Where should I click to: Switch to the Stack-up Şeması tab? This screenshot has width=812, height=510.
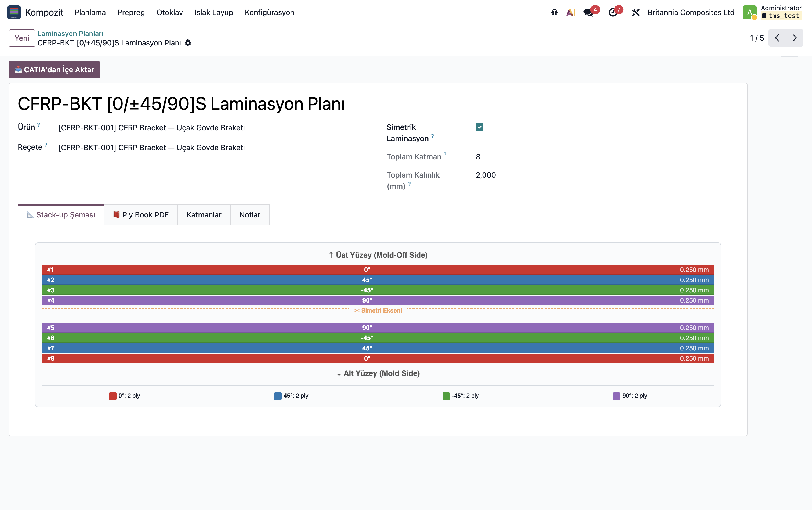61,214
